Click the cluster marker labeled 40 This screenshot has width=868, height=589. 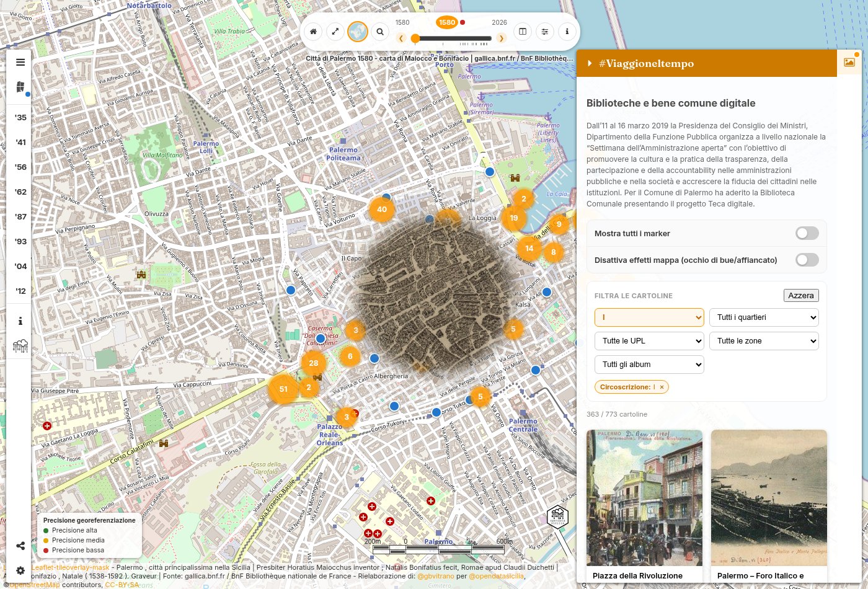click(x=382, y=210)
